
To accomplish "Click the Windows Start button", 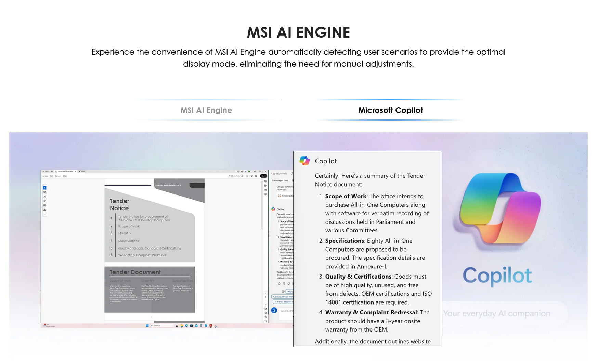I will click(x=147, y=326).
